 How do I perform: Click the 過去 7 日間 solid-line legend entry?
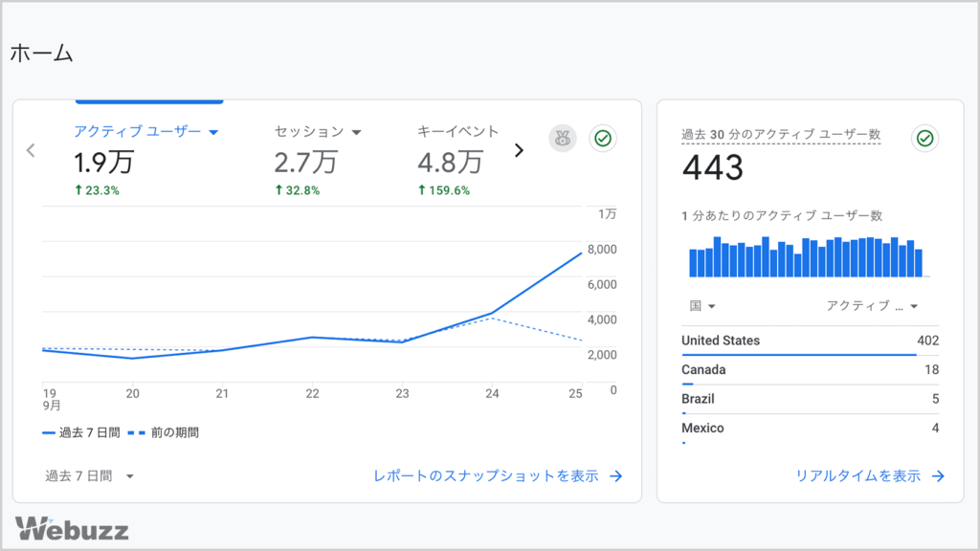click(x=80, y=432)
